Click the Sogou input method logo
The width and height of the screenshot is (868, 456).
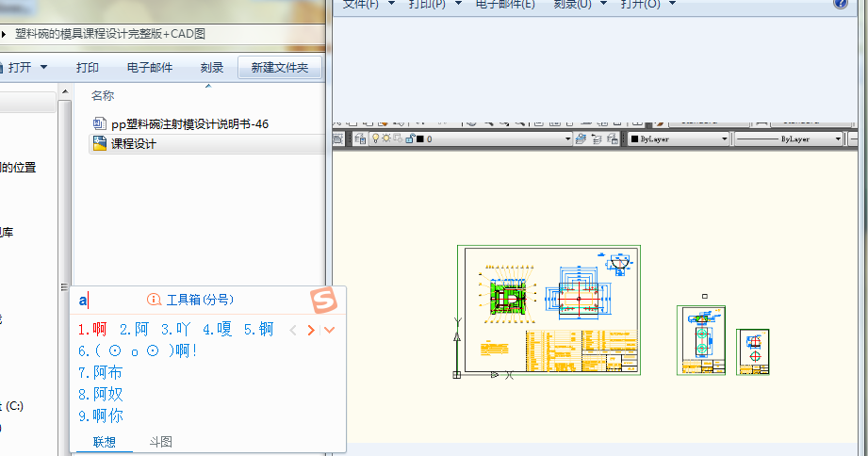[x=323, y=299]
